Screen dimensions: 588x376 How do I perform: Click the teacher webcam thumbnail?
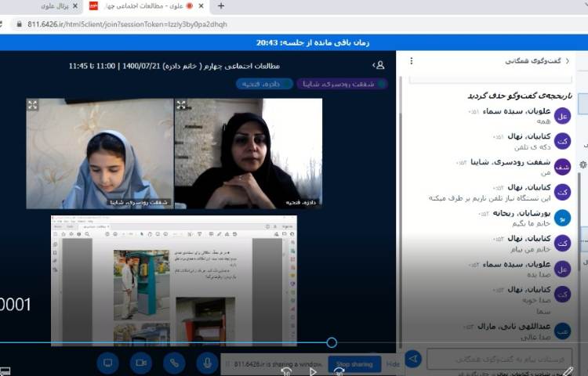pyautogui.click(x=249, y=154)
